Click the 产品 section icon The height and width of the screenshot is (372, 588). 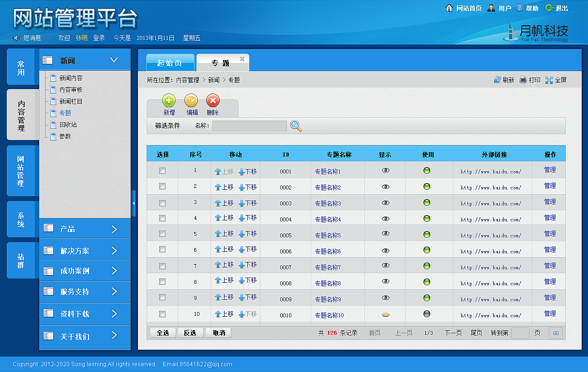click(48, 229)
